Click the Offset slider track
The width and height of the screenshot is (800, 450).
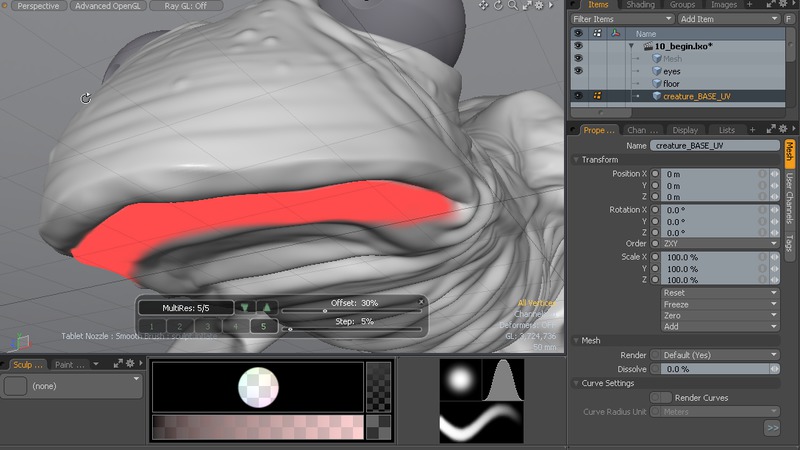coord(350,311)
